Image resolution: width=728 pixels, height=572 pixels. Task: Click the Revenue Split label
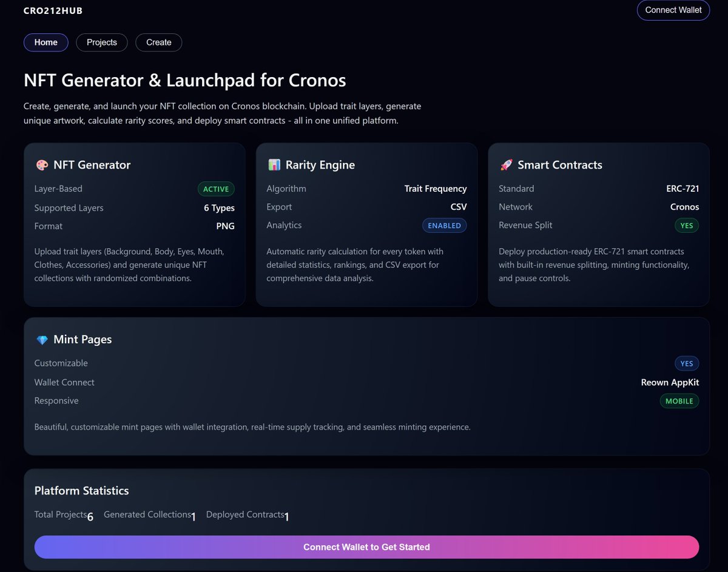(x=525, y=225)
